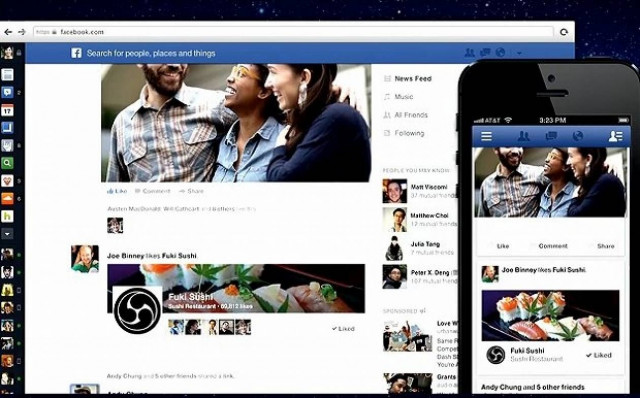The height and width of the screenshot is (398, 640).
Task: Click the Matt Viscomi name
Action: click(429, 187)
